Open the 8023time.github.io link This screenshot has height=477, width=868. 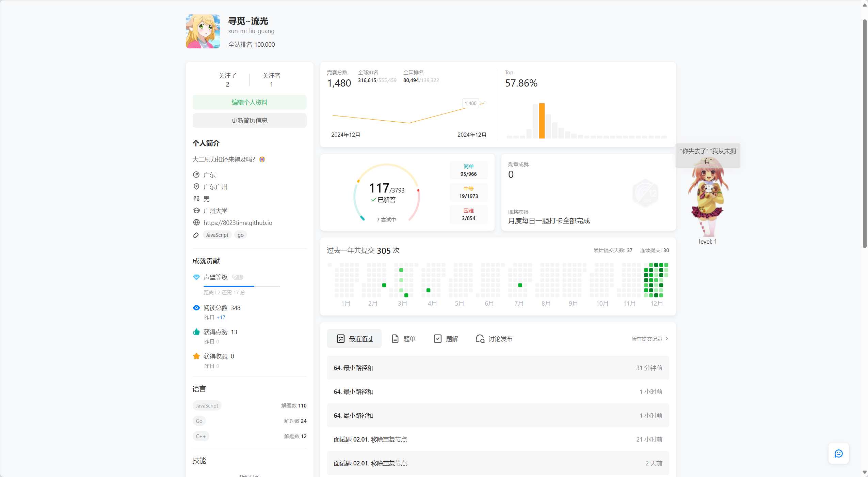(x=238, y=222)
